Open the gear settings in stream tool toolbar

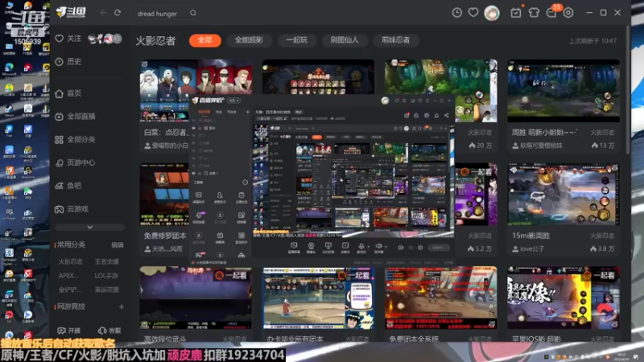tap(420, 248)
